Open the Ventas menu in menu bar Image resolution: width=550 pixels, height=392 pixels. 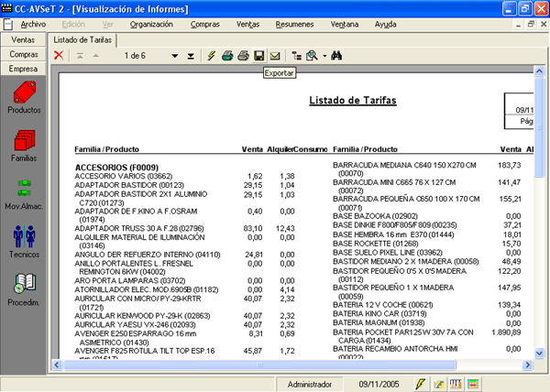tap(247, 25)
